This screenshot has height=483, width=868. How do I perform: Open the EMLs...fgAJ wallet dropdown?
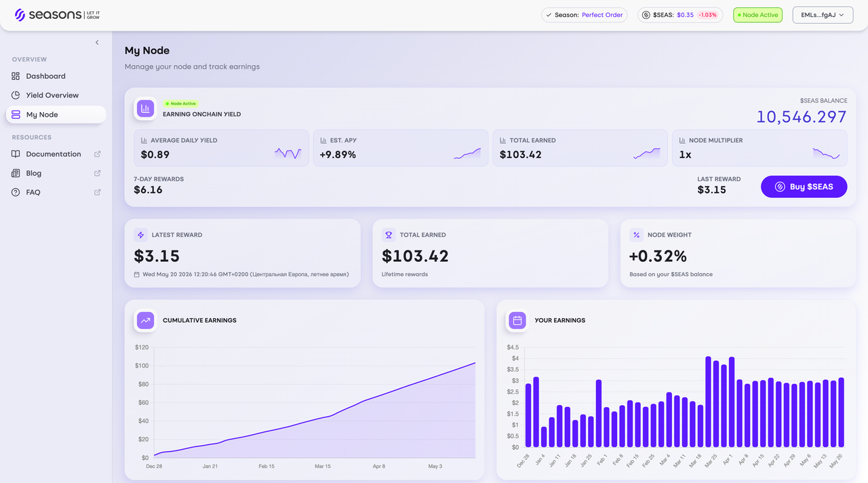click(x=823, y=15)
